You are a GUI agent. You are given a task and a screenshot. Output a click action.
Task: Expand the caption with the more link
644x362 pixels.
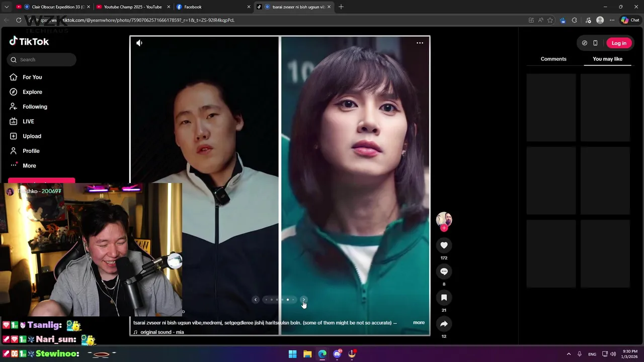point(419,323)
